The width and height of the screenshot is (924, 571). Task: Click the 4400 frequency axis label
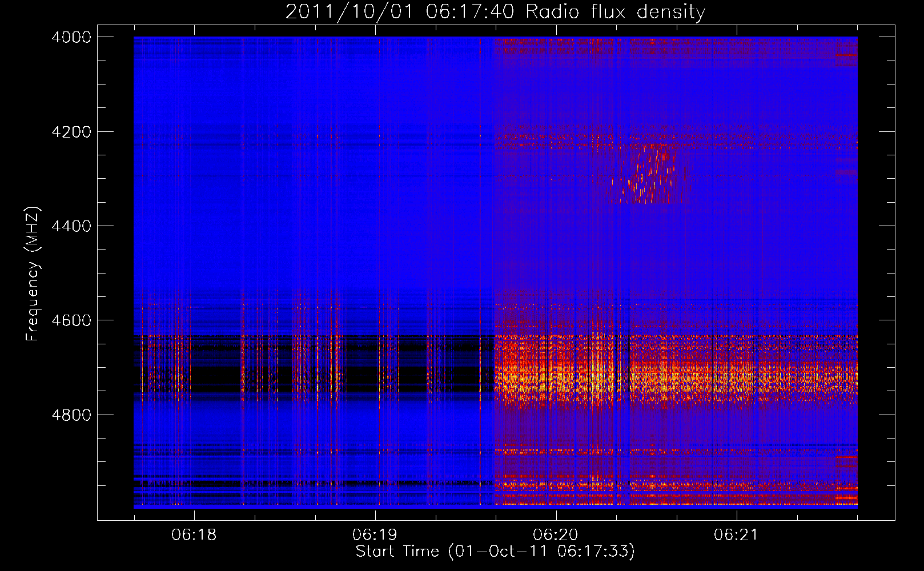71,226
